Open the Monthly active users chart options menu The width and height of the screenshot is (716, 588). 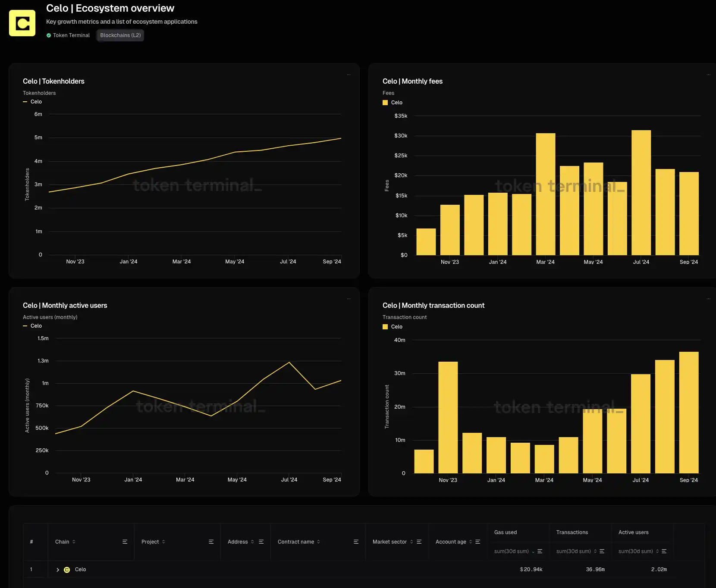point(349,299)
